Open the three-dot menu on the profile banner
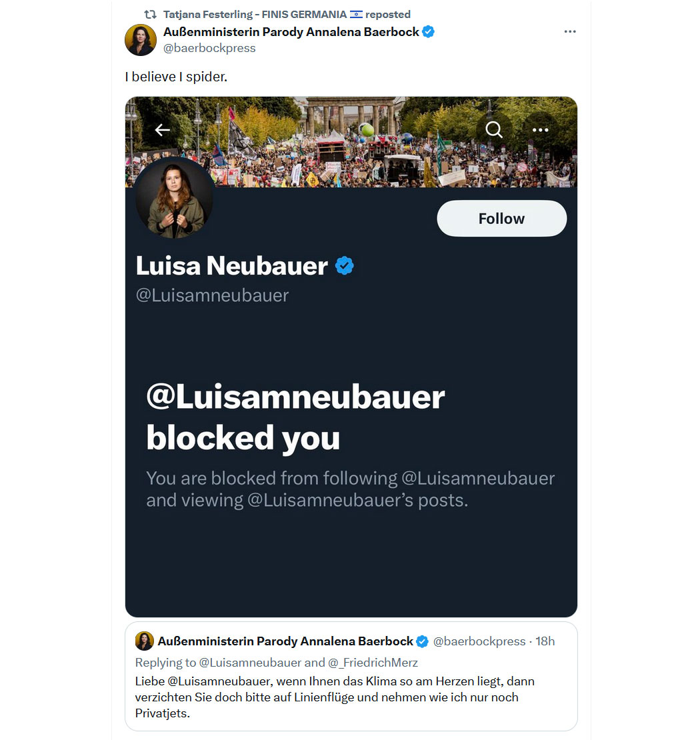Image resolution: width=700 pixels, height=740 pixels. [540, 130]
